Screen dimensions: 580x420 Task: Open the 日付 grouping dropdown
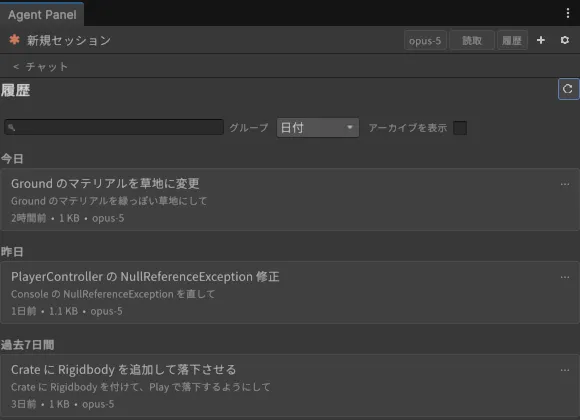(318, 128)
